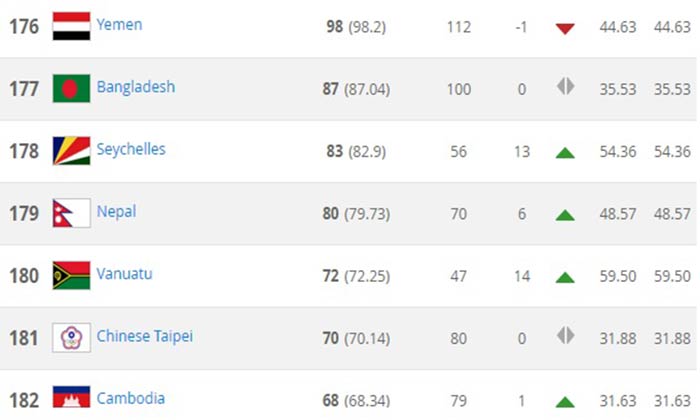Click the Vanuatu flag icon
Screen dimensions: 700x420
click(71, 275)
